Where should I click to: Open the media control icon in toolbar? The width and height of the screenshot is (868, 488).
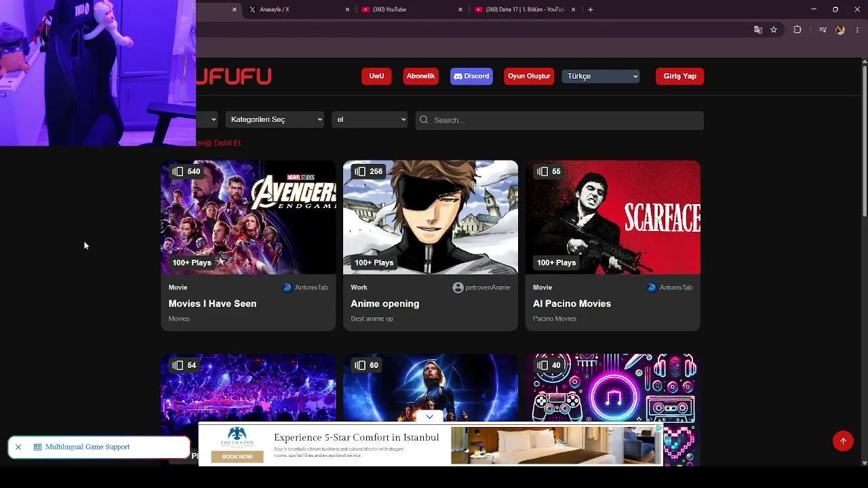tap(823, 30)
